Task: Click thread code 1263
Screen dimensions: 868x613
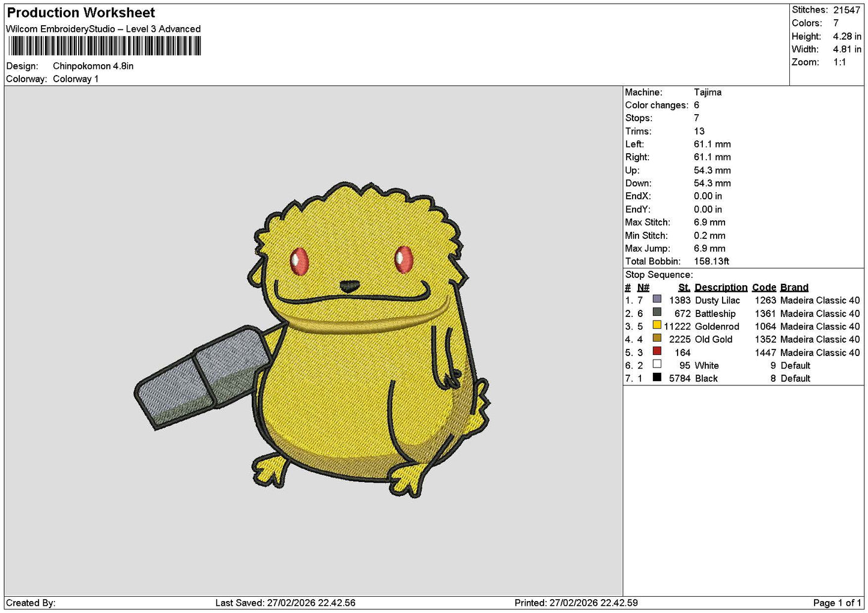Action: tap(765, 300)
